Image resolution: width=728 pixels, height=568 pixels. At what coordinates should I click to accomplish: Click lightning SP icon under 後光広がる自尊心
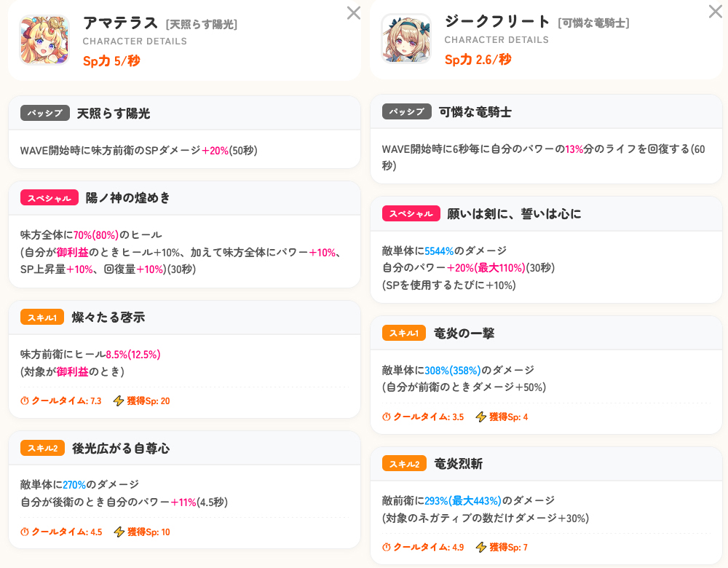(x=119, y=532)
